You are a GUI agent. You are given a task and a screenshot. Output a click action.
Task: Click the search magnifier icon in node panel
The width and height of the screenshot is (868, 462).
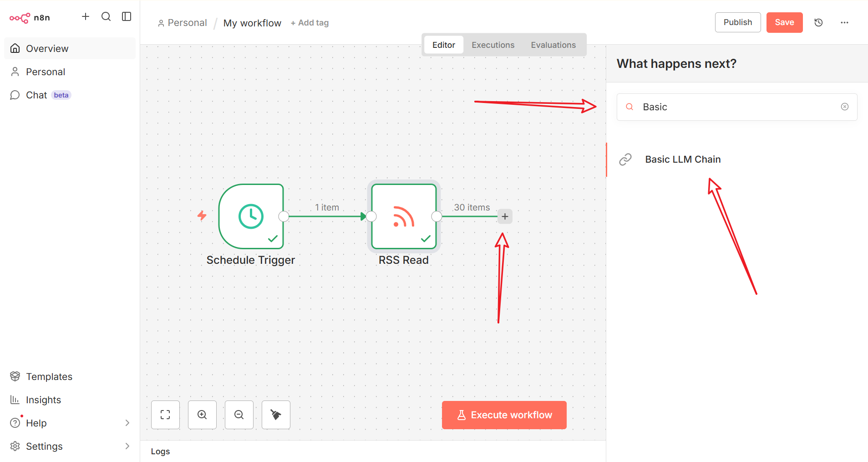629,107
